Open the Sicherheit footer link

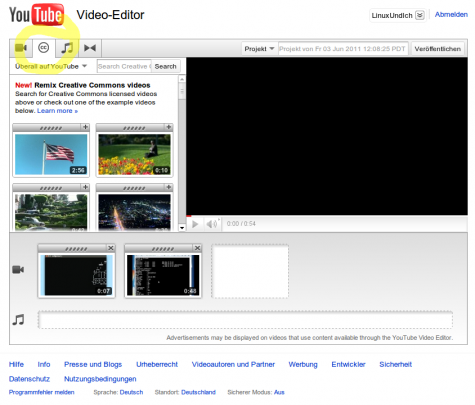click(x=396, y=364)
